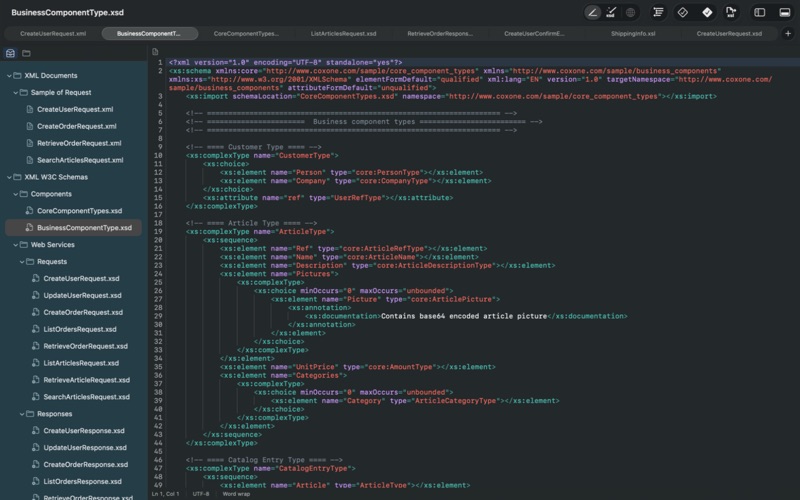Image resolution: width=800 pixels, height=500 pixels.
Task: Switch to the CreateUserRequest.xsd tab
Action: pyautogui.click(x=729, y=34)
